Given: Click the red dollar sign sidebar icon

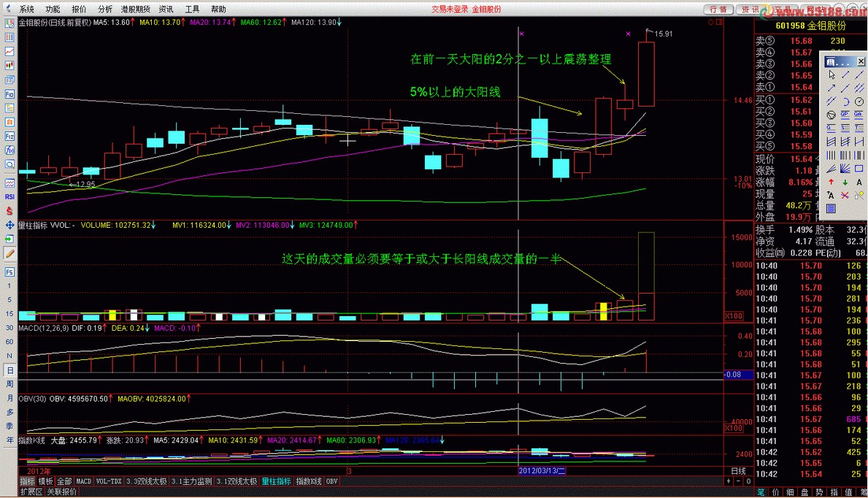Looking at the screenshot, I should 9,211.
